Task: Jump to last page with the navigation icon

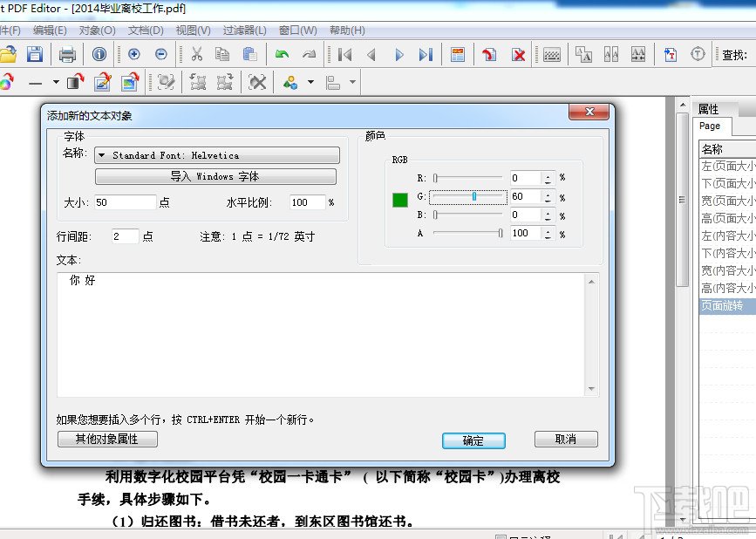Action: pos(426,54)
